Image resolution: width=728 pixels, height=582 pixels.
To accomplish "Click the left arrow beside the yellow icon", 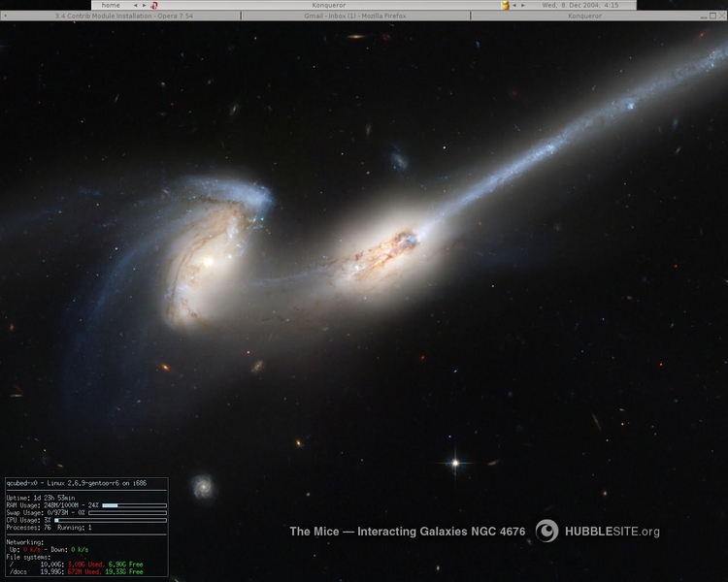I will 514,5.
